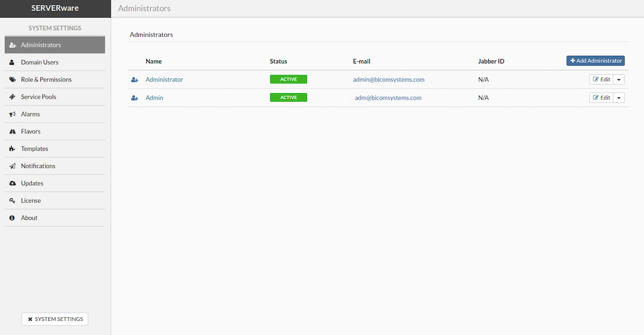
Task: Click the Service Pools ticket icon
Action: (13, 97)
